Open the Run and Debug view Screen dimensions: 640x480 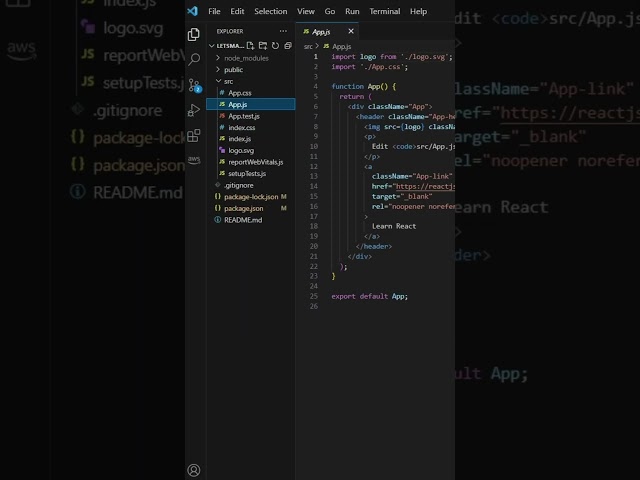point(193,110)
